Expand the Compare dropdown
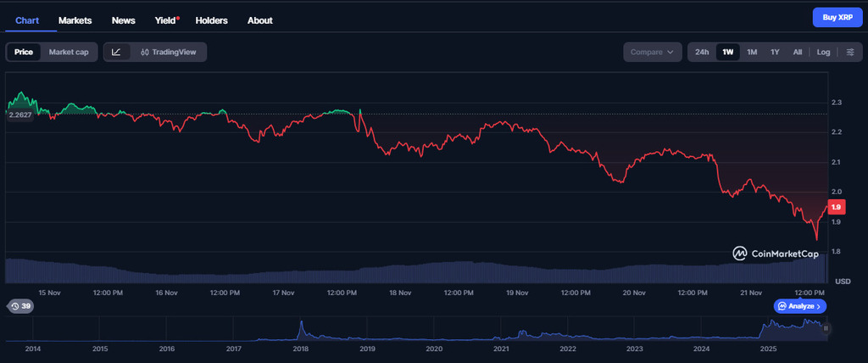Image resolution: width=868 pixels, height=363 pixels. click(x=653, y=52)
